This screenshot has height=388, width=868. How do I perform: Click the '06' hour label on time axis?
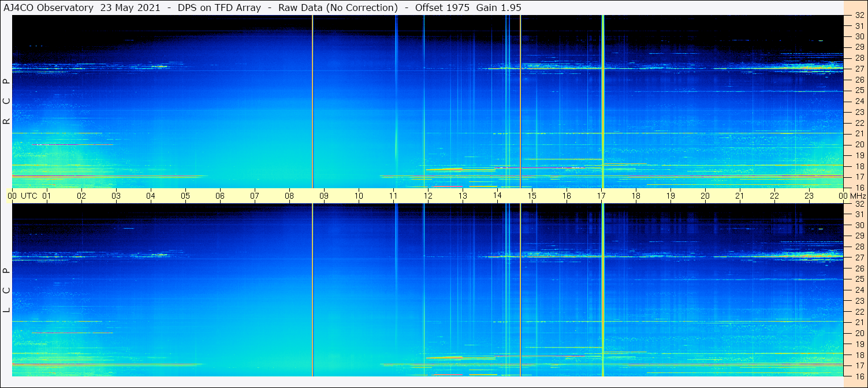pyautogui.click(x=220, y=196)
